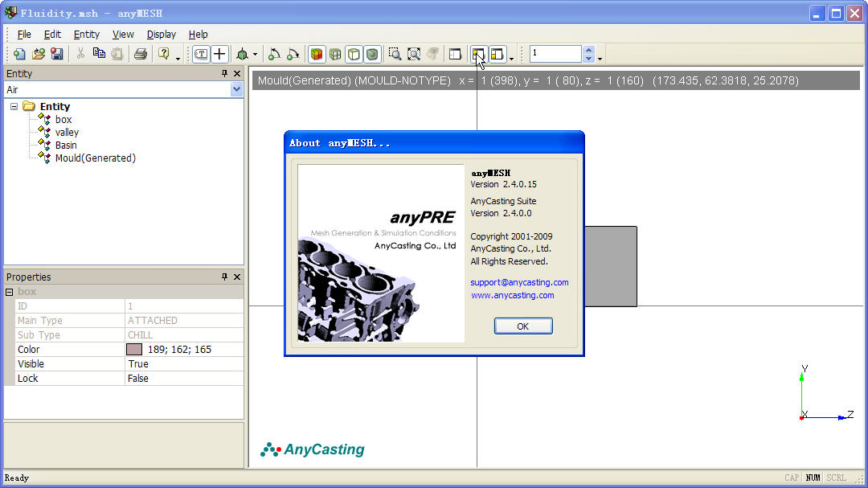Click the Color swatch in Properties

pos(134,350)
